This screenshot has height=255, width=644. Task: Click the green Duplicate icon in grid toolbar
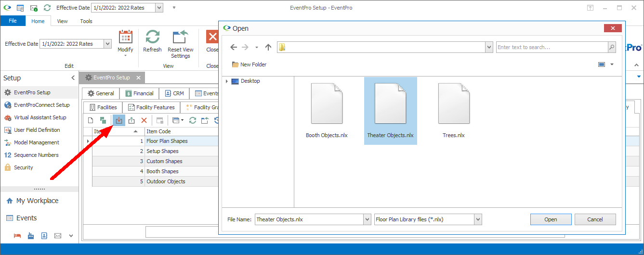click(103, 120)
